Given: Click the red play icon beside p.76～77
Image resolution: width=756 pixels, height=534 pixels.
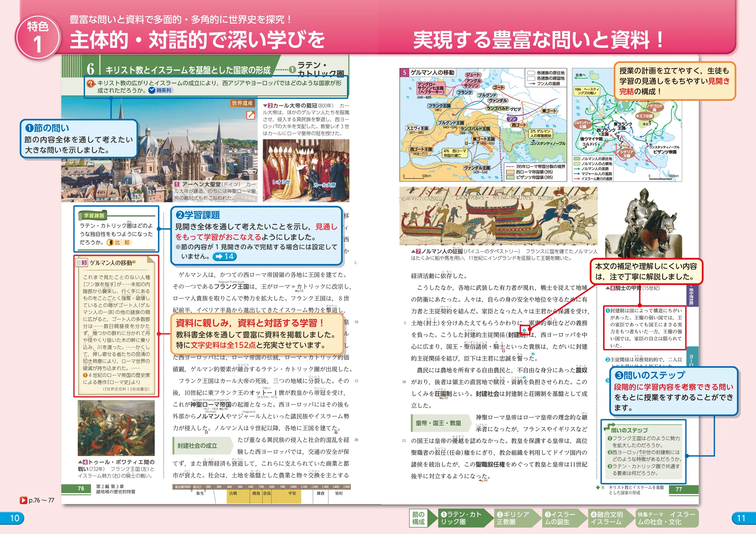Looking at the screenshot, I should click(24, 500).
